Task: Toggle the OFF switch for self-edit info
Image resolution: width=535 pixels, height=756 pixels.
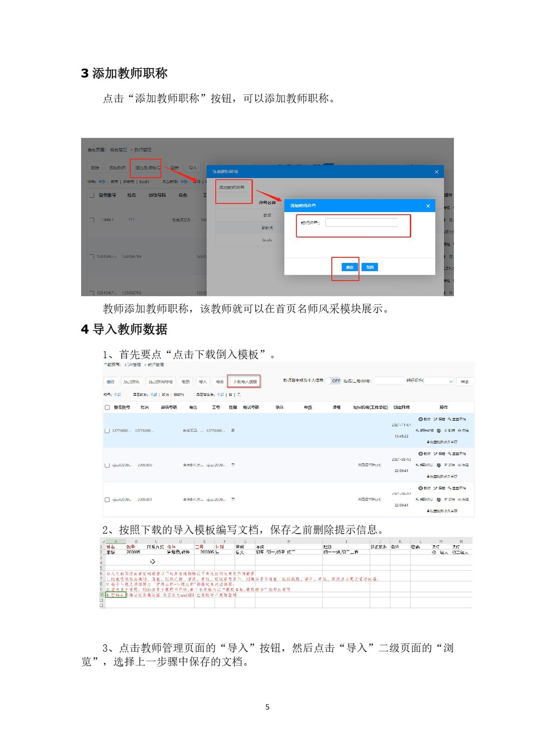Action: click(x=333, y=381)
